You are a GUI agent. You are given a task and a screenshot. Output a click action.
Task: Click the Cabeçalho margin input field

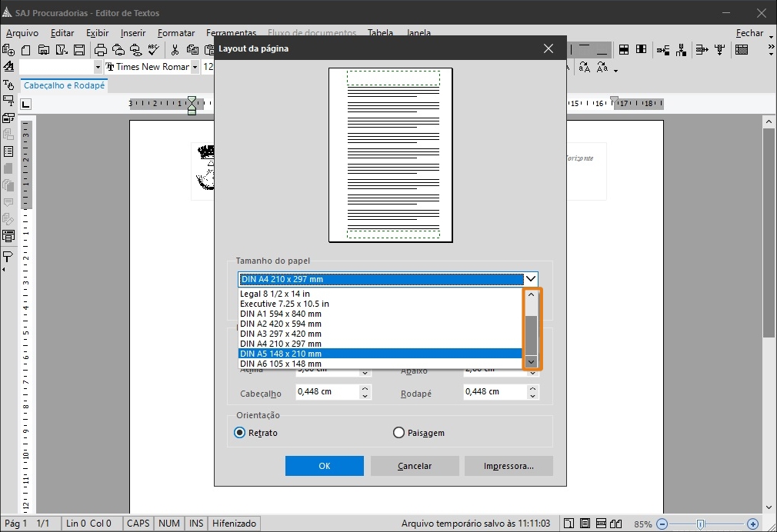click(x=327, y=392)
